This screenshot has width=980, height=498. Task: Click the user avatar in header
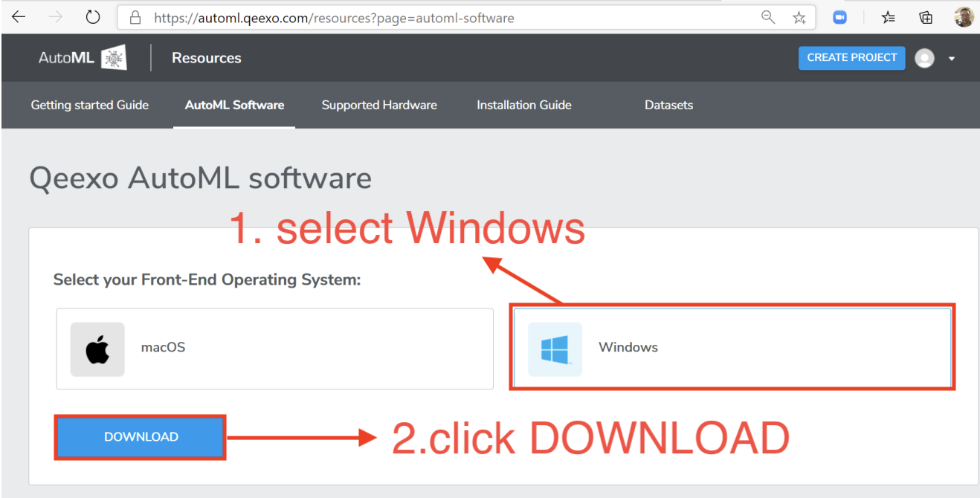(x=924, y=59)
